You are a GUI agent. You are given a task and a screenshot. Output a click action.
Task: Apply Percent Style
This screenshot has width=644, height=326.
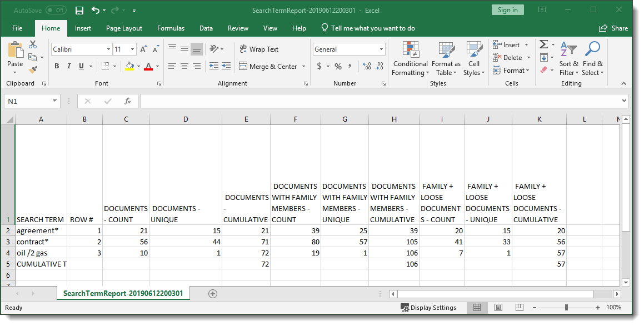(x=338, y=66)
